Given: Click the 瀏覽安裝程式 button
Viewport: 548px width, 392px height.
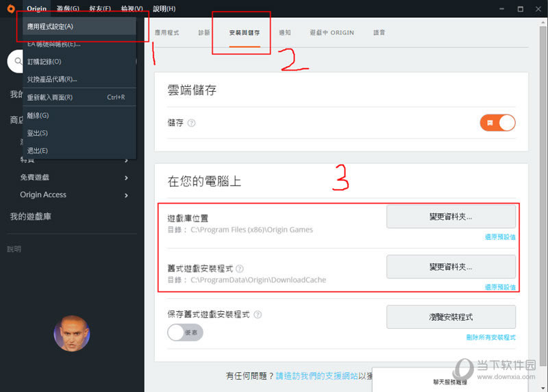Looking at the screenshot, I should pos(451,317).
